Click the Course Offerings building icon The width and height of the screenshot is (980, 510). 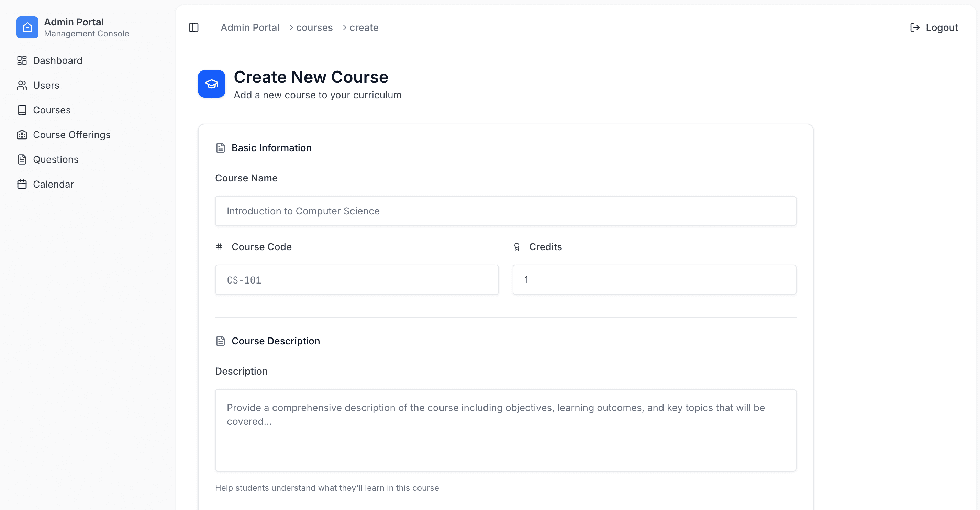(22, 135)
